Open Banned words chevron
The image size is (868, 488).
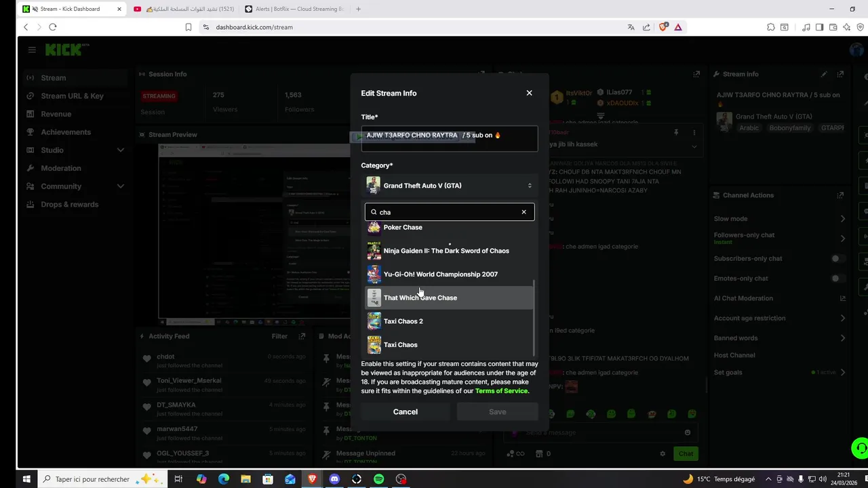(x=842, y=338)
